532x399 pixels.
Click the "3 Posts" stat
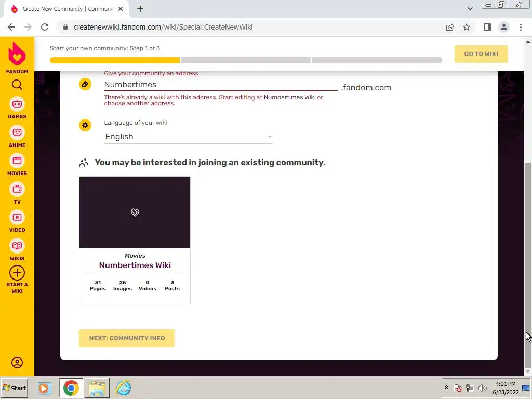tap(172, 285)
